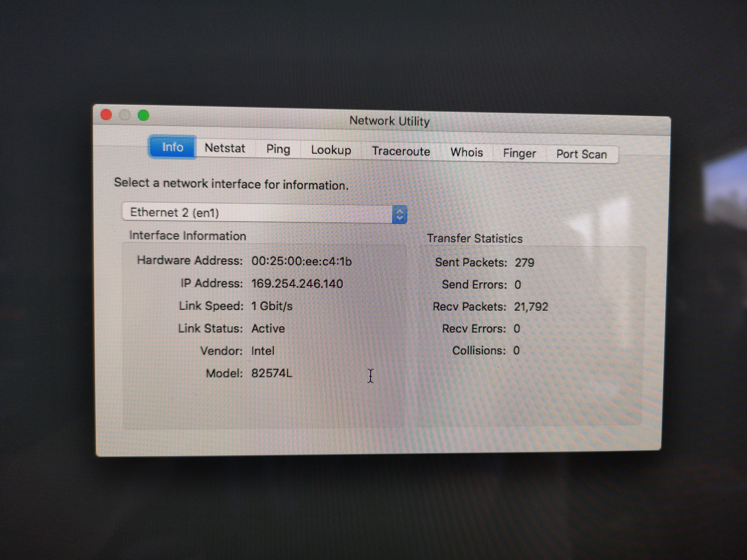Open the Ethernet 2 (en1) interface dropdown
Viewport: 747px width, 560px height.
(265, 213)
